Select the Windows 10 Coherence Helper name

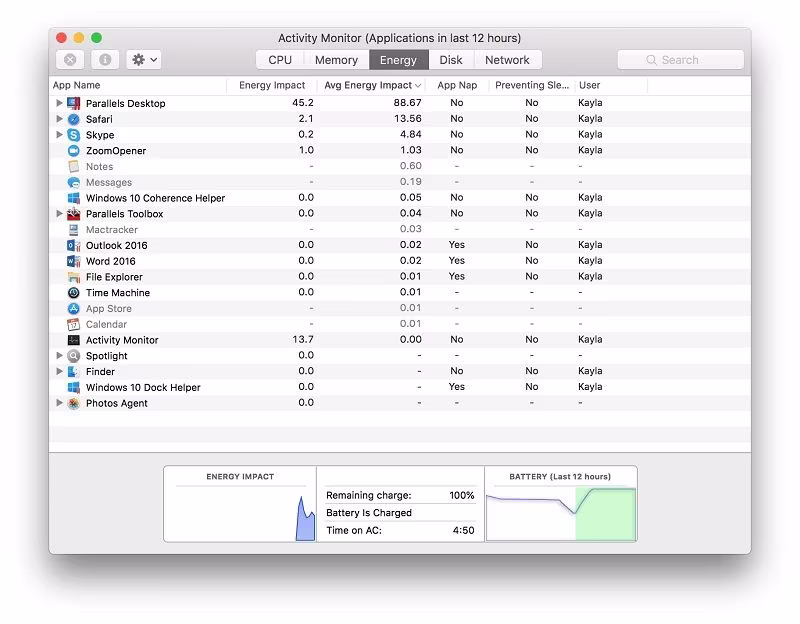pyautogui.click(x=155, y=198)
